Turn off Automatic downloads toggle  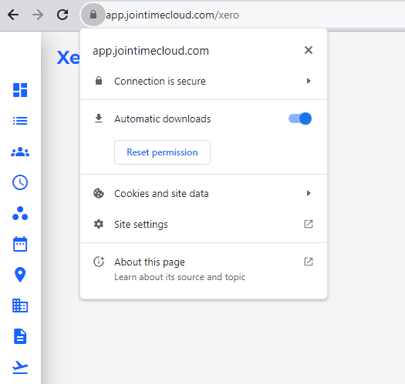pos(300,119)
